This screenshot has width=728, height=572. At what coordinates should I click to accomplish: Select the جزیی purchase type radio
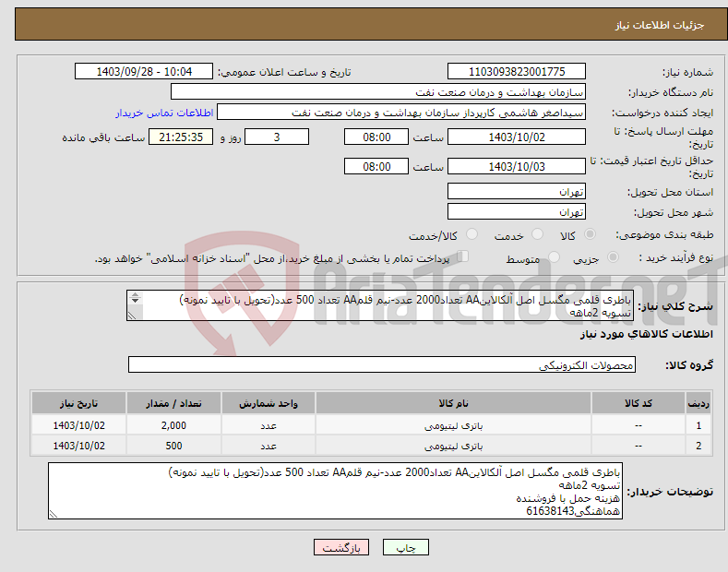pyautogui.click(x=613, y=257)
